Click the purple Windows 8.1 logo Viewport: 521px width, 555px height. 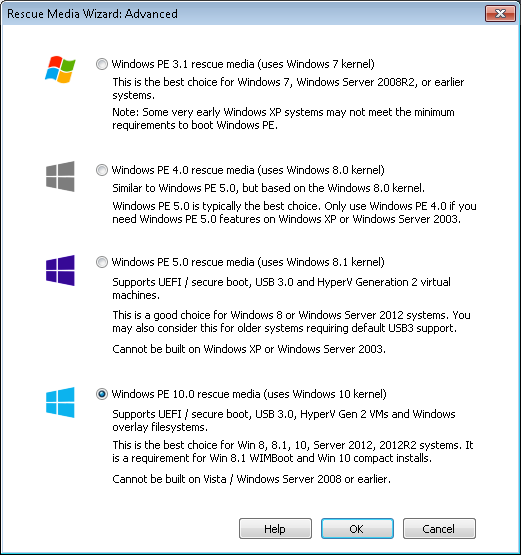click(60, 270)
